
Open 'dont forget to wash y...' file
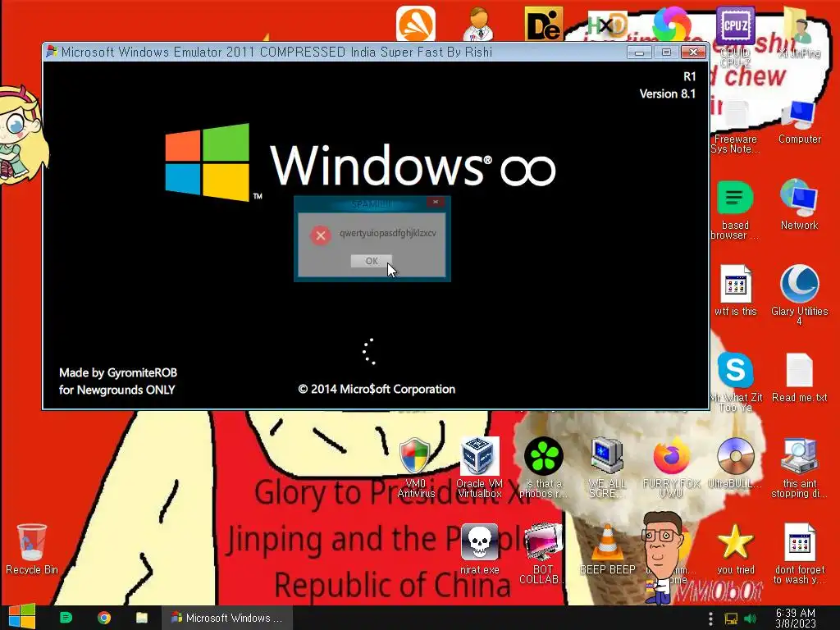[799, 554]
